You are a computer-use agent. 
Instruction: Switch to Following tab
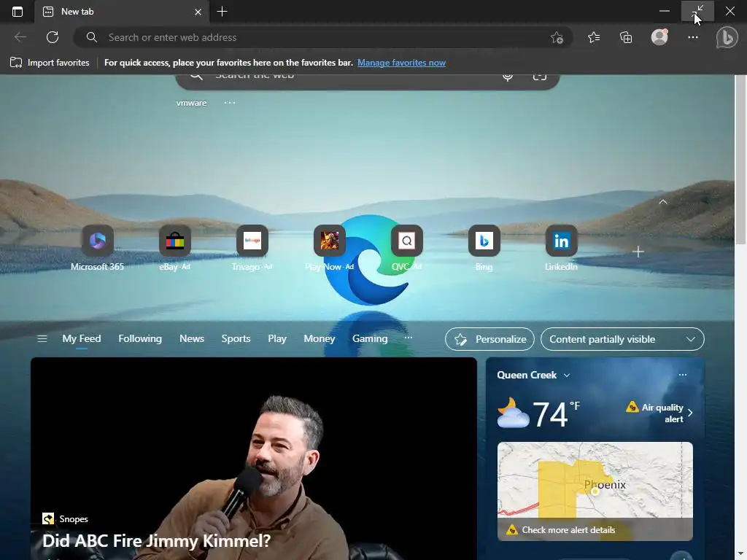click(x=140, y=338)
